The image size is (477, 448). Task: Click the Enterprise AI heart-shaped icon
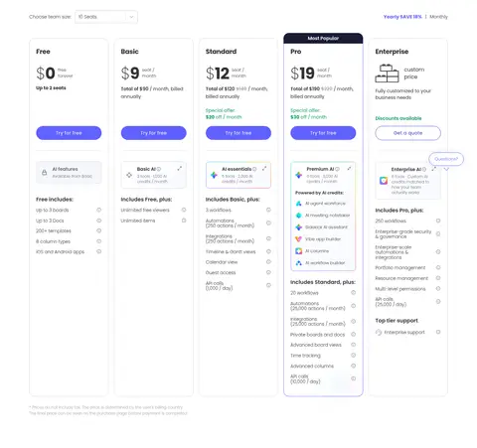click(x=384, y=181)
